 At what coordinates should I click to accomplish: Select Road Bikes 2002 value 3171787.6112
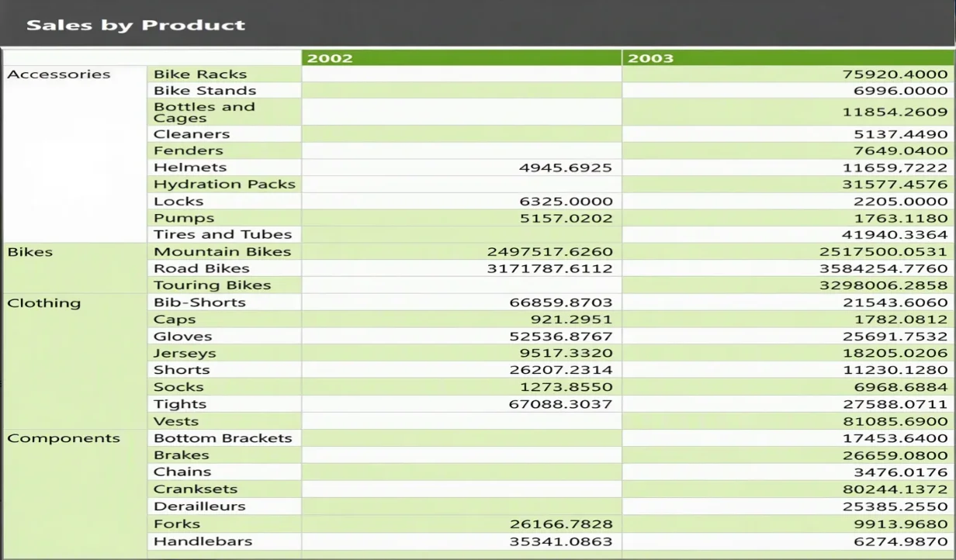[x=549, y=269]
